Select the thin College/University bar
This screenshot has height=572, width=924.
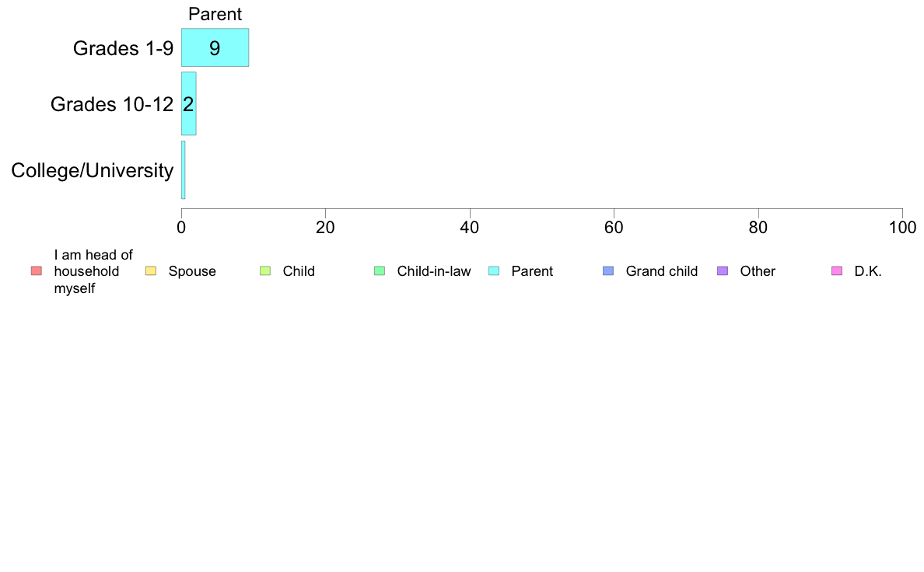tap(184, 169)
